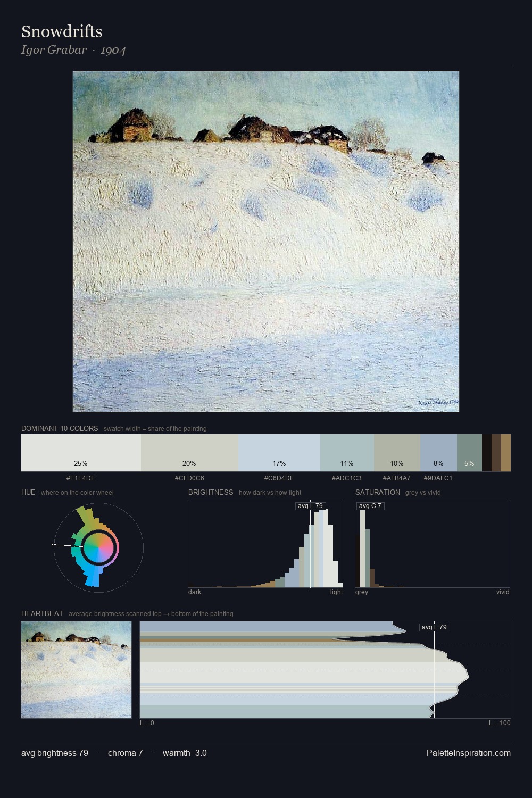This screenshot has width=532, height=798.
Task: Select the 5% grey-green swatch
Action: point(469,453)
